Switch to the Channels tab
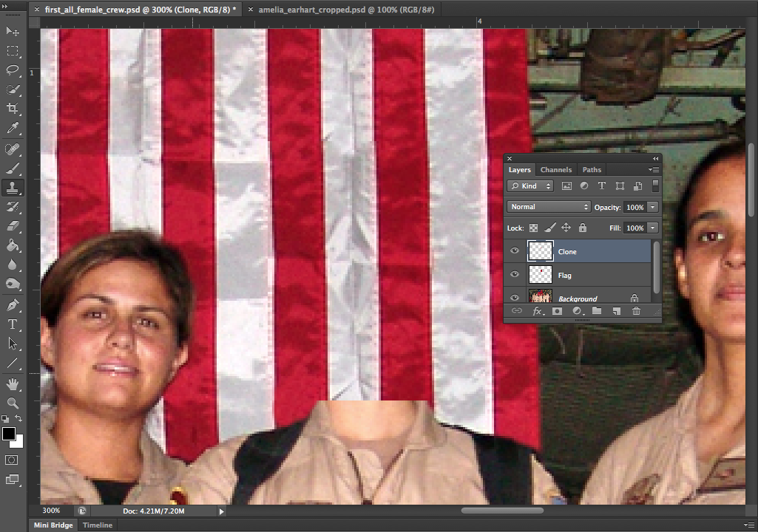This screenshot has height=532, width=758. pos(556,170)
